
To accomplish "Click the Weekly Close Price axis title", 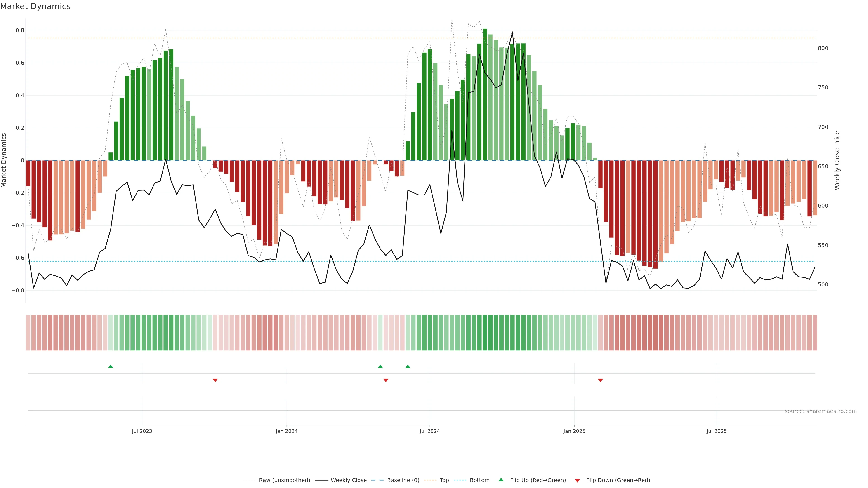I will [x=837, y=160].
